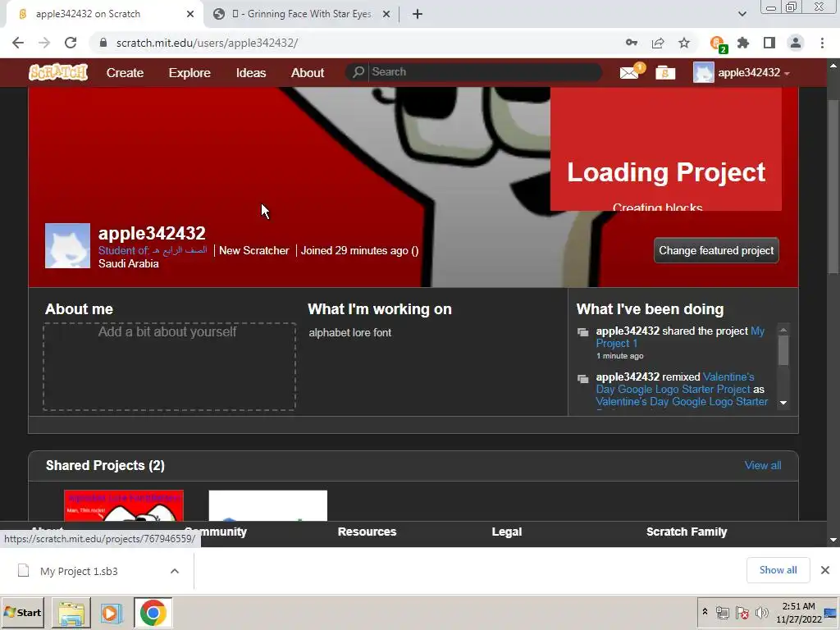Click the activity feed scrollbar thumb
Image resolution: width=840 pixels, height=630 pixels.
pos(783,350)
